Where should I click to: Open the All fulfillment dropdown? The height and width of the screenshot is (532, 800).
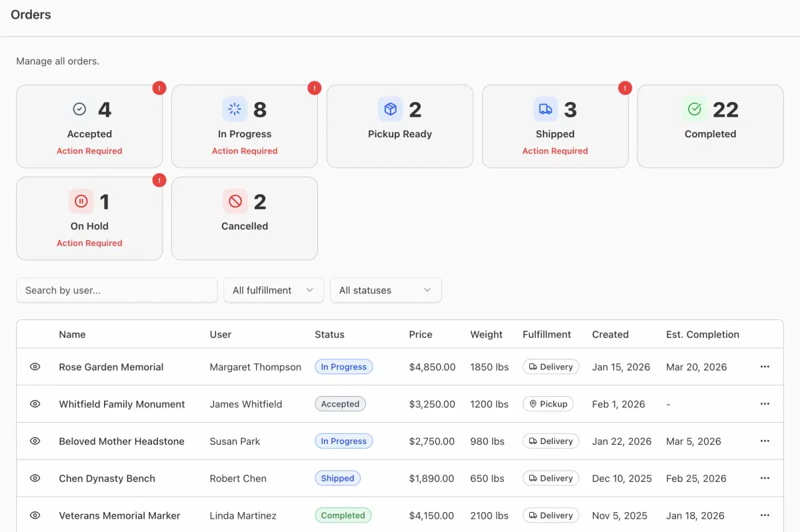coord(273,290)
